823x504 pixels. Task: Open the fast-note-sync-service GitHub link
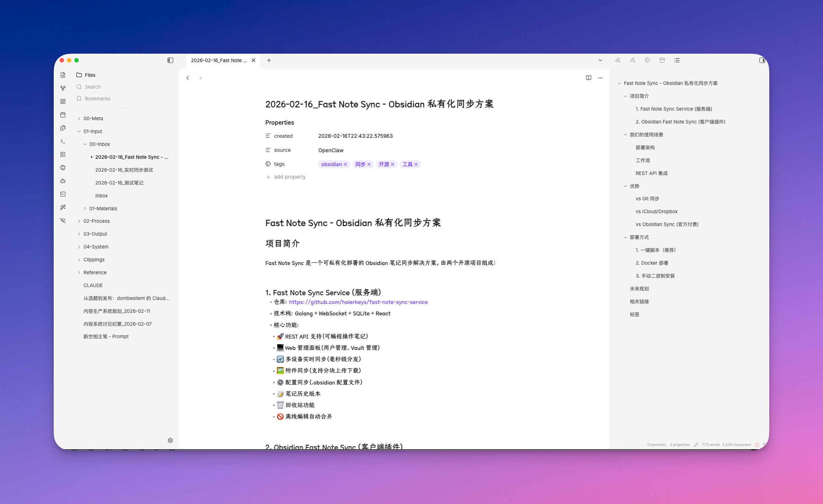point(358,302)
